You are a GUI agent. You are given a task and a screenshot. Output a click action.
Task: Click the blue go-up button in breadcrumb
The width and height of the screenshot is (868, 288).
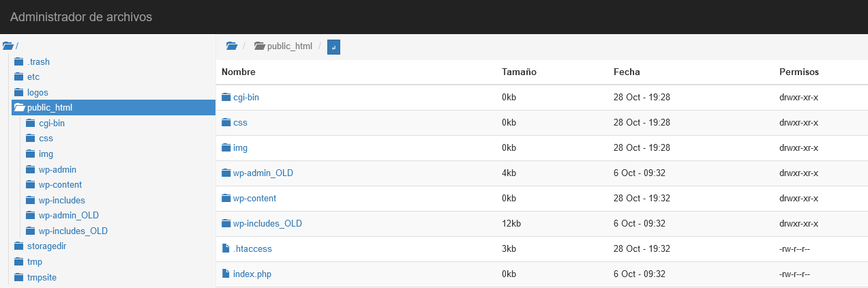point(333,46)
